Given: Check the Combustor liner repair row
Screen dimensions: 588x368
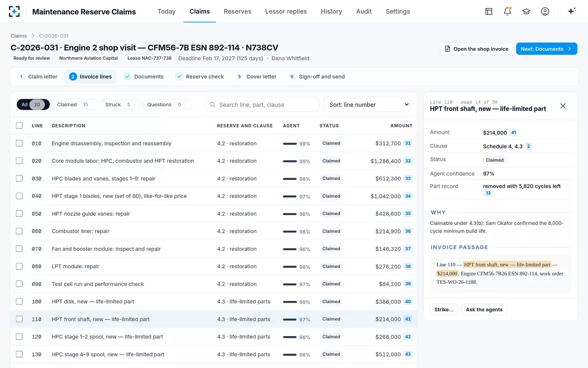Looking at the screenshot, I should [19, 231].
